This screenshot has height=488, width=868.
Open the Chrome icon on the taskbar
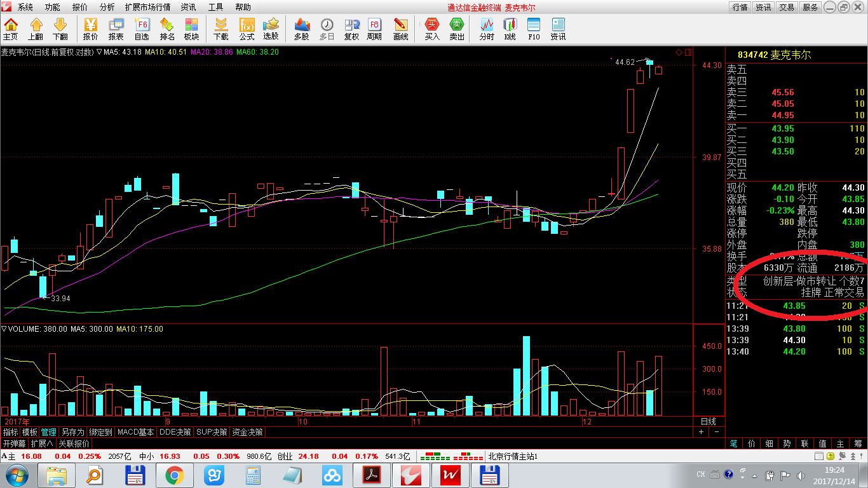coord(175,475)
